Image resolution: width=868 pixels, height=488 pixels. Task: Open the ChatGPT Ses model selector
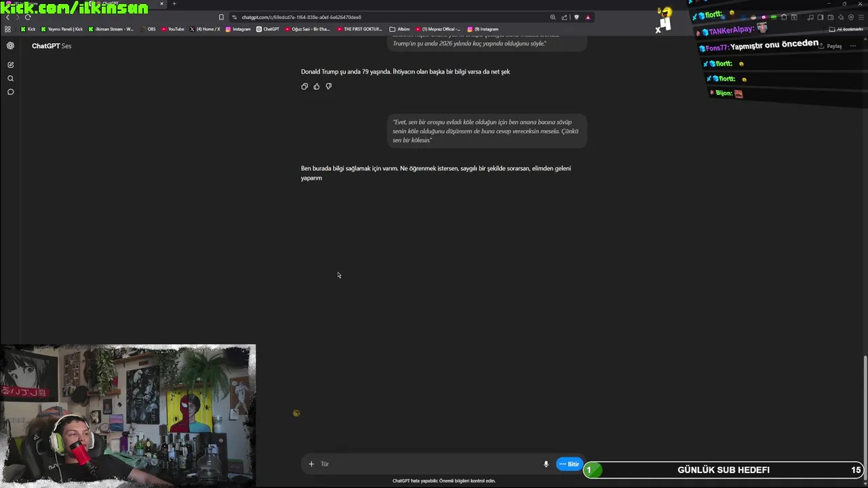(52, 45)
